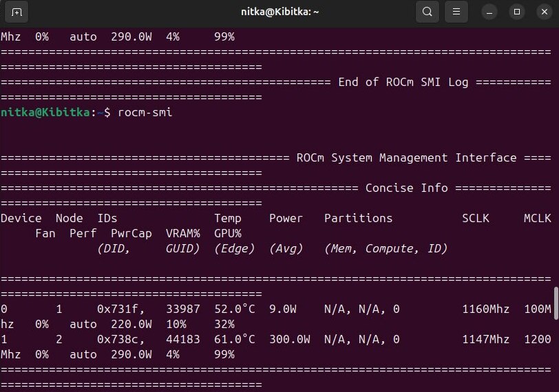Maximize the terminal window

[x=517, y=12]
